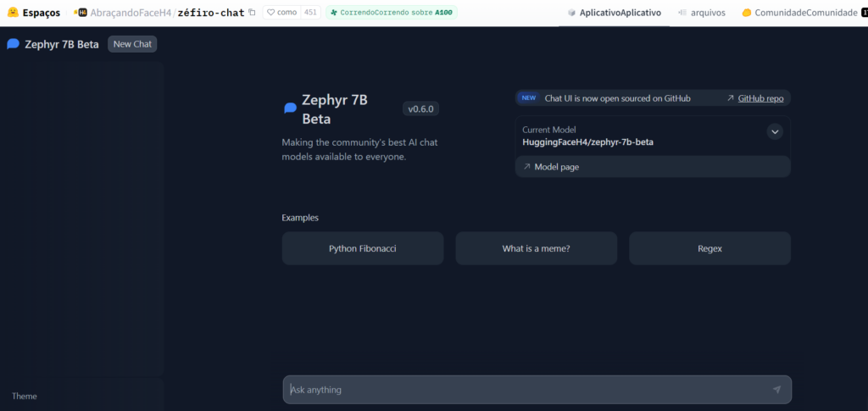Switch to the Comunidade tab
The image size is (868, 411).
pos(804,13)
